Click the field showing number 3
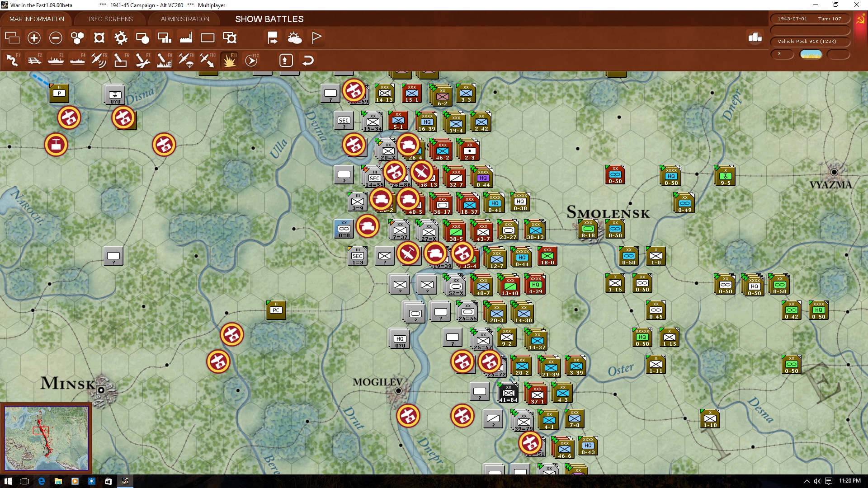This screenshot has width=868, height=488. point(782,54)
